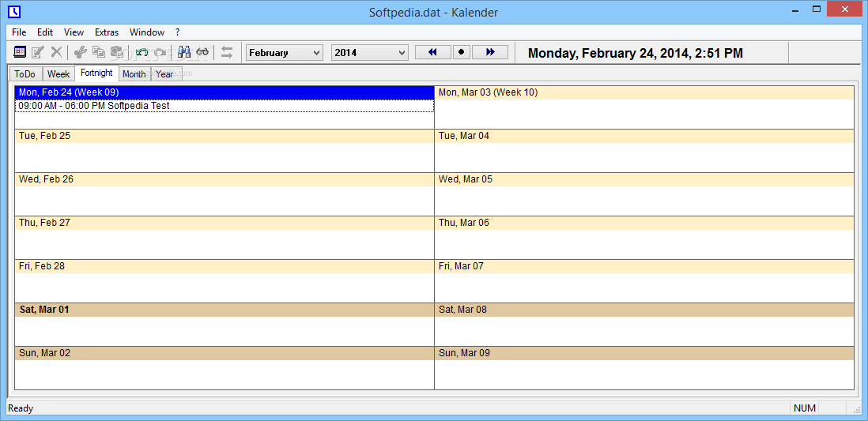Screen dimensions: 868x421
Task: Jump to today with the dot button
Action: [x=462, y=52]
